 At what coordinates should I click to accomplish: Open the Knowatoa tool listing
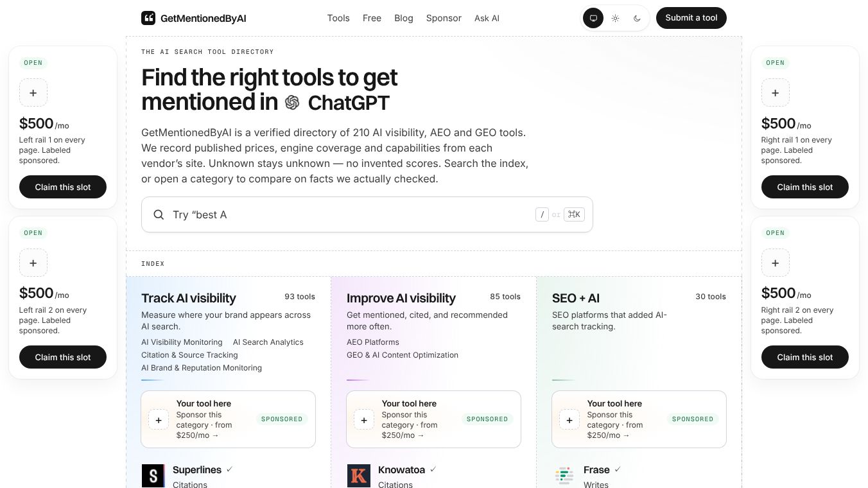point(401,470)
